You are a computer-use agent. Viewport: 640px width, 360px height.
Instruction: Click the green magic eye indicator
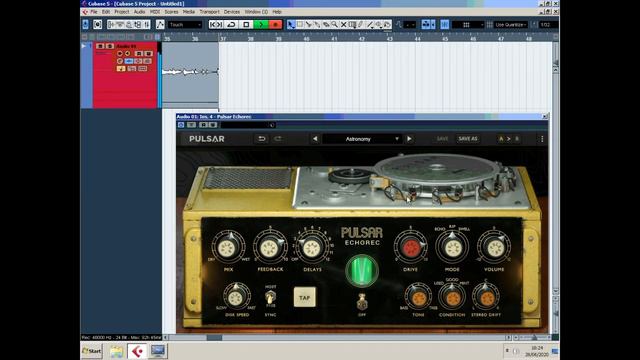362,271
